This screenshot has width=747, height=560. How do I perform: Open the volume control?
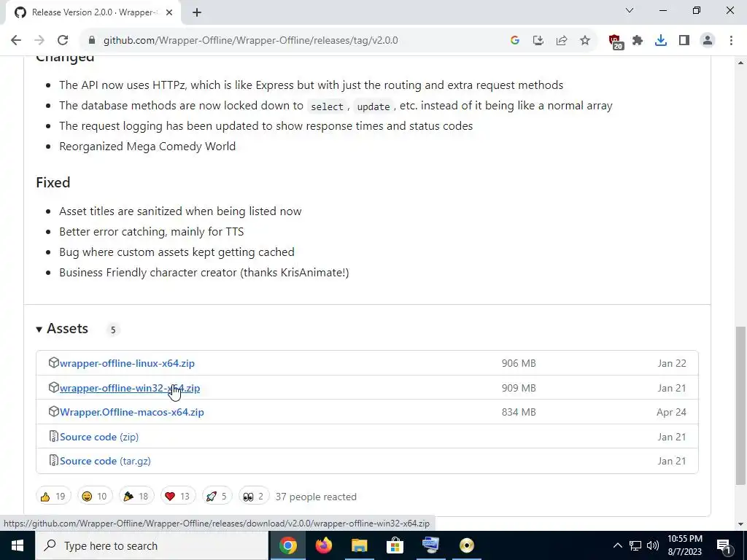coord(653,545)
